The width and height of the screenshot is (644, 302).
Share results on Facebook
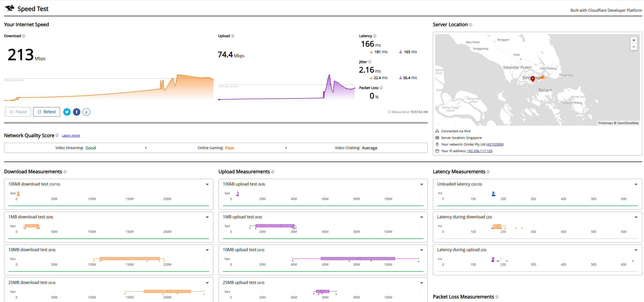(77, 112)
